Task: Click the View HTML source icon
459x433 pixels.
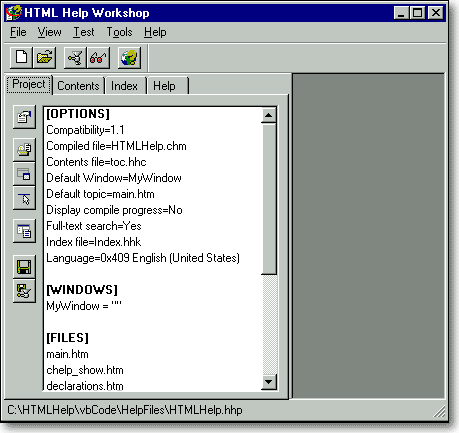Action: point(24,231)
